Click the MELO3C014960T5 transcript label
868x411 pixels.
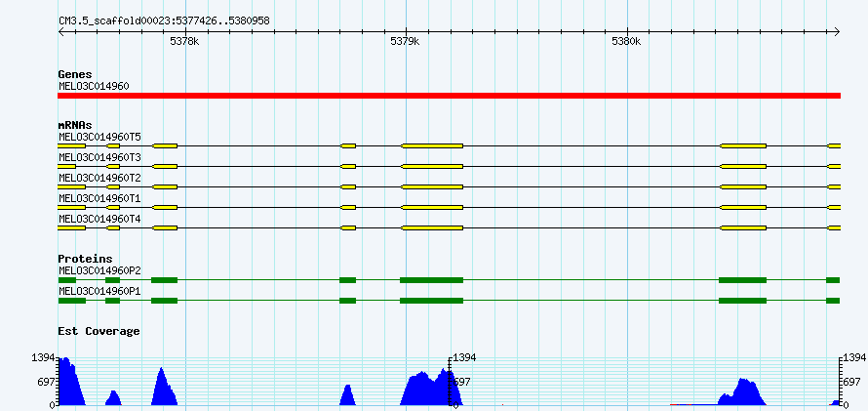(99, 137)
